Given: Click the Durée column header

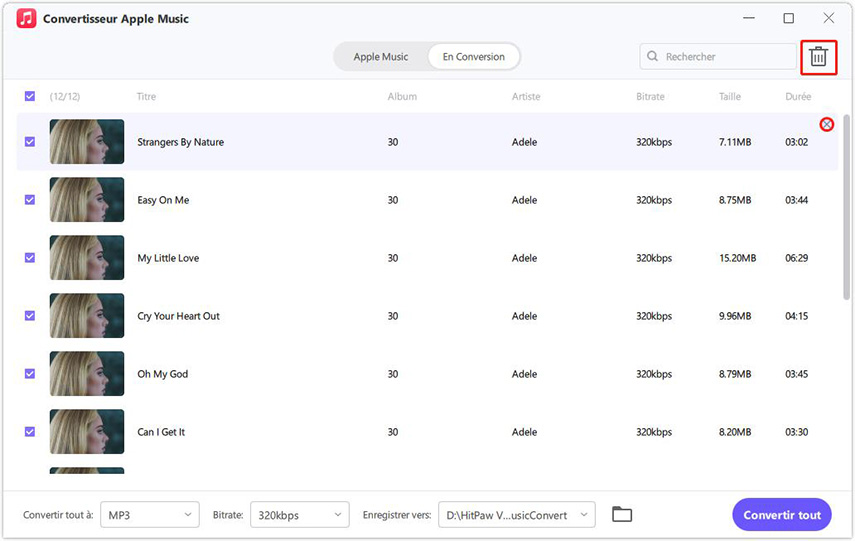Looking at the screenshot, I should click(x=798, y=97).
